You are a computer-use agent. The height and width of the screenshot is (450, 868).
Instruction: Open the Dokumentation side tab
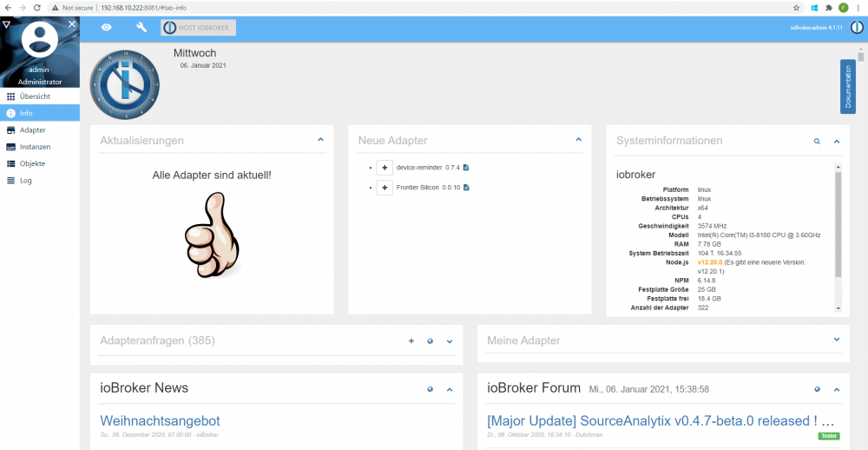pos(847,87)
